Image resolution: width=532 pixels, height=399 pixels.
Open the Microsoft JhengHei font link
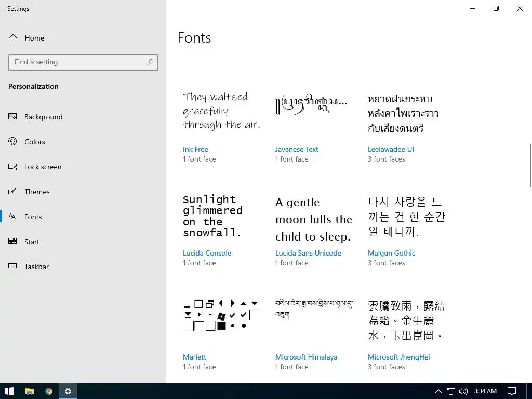pyautogui.click(x=398, y=357)
